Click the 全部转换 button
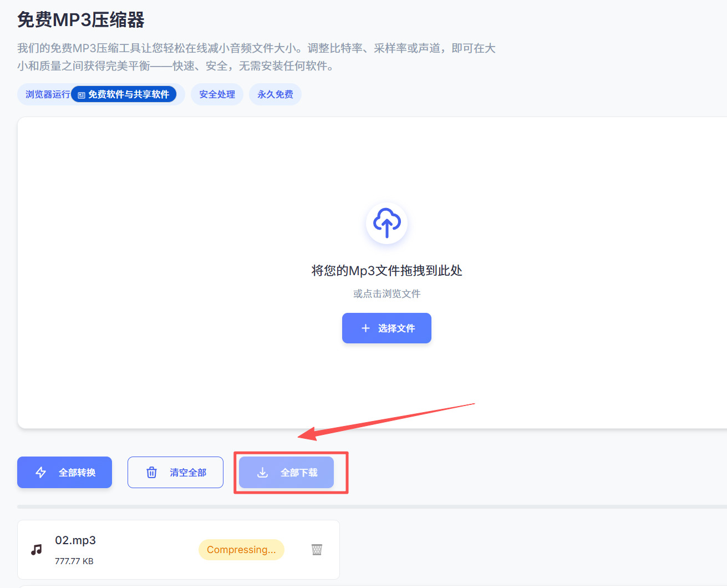This screenshot has height=588, width=727. (x=64, y=473)
